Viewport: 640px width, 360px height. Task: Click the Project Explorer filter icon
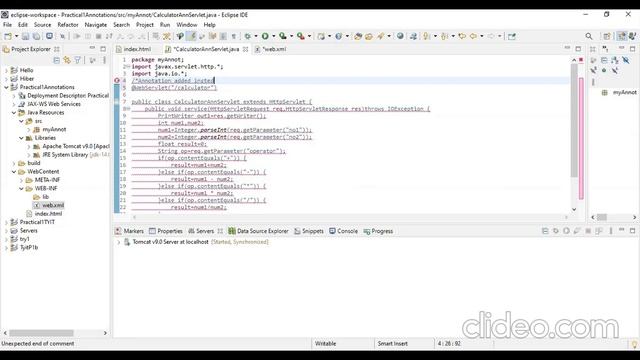[x=78, y=60]
